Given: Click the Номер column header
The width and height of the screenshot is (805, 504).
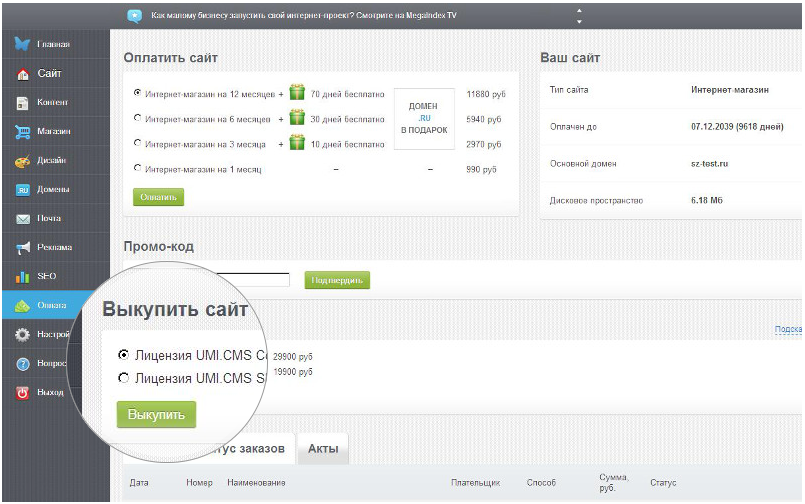Looking at the screenshot, I should tap(199, 482).
